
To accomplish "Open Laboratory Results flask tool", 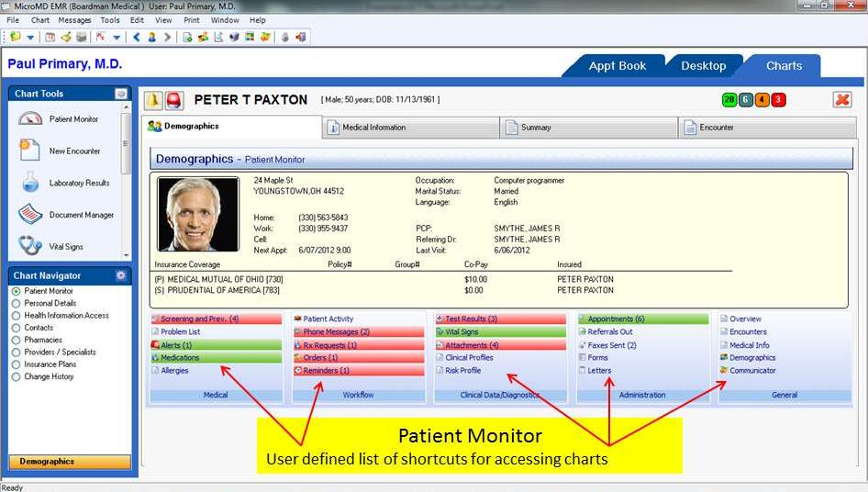I will (x=63, y=183).
